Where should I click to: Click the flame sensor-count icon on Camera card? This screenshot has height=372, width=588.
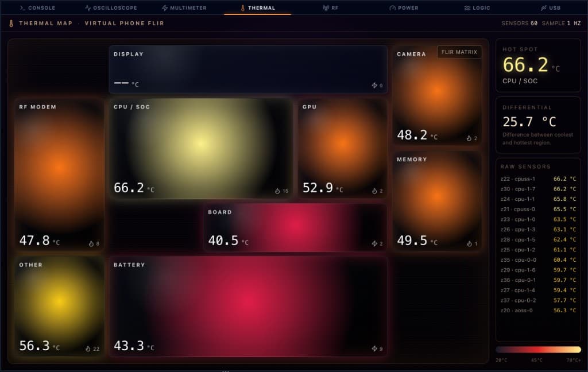pyautogui.click(x=469, y=138)
